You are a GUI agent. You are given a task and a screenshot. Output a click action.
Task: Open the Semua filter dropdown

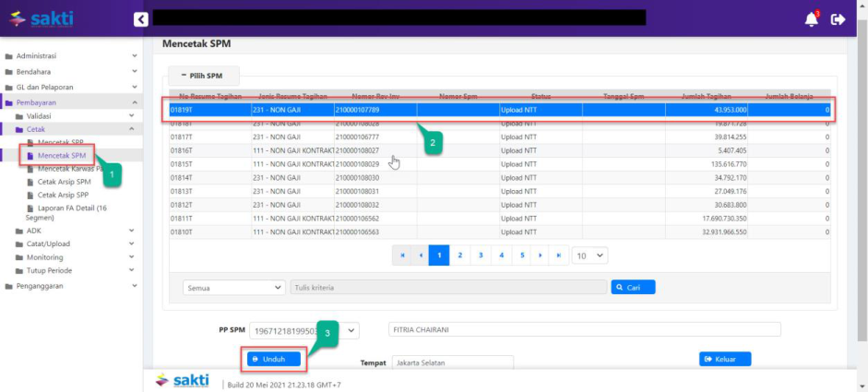pyautogui.click(x=234, y=288)
